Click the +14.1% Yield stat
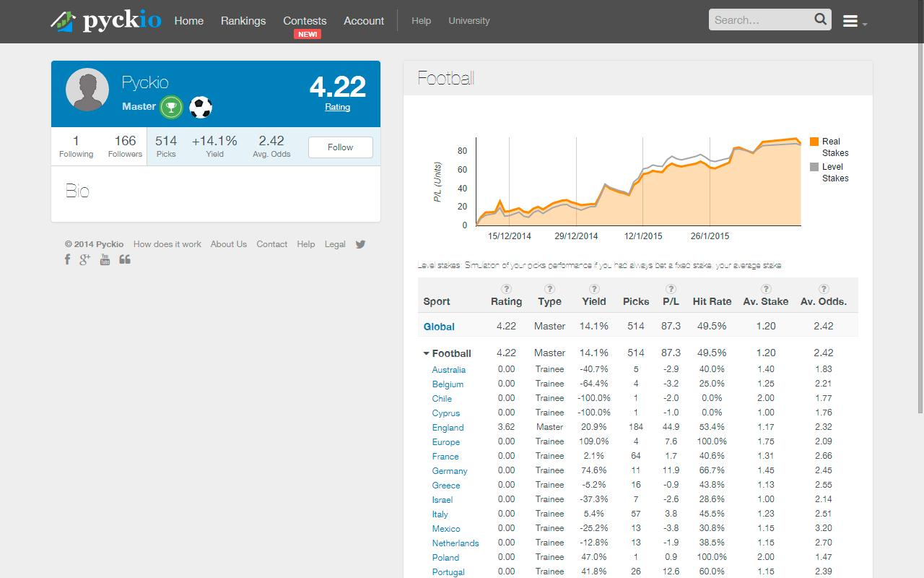Viewport: 924px width, 578px height. pos(214,146)
